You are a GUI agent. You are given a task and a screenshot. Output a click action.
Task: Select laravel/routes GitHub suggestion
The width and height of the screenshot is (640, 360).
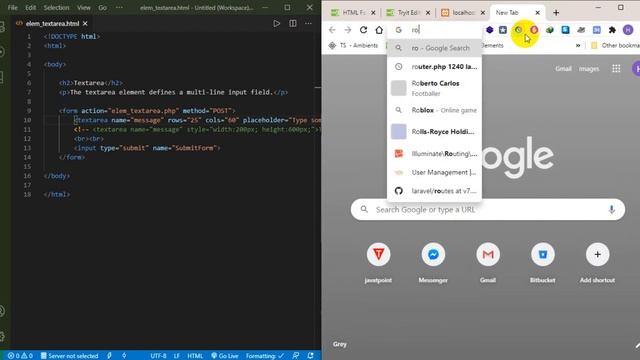pyautogui.click(x=434, y=191)
